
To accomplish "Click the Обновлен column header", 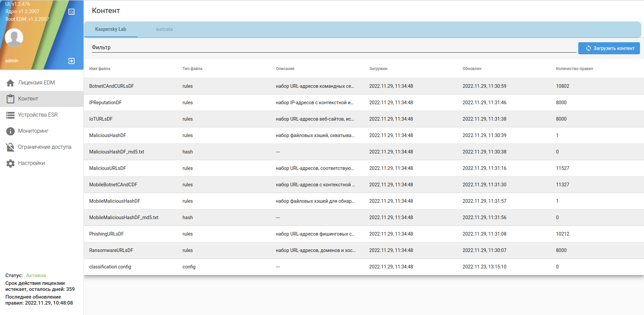I will tap(472, 69).
